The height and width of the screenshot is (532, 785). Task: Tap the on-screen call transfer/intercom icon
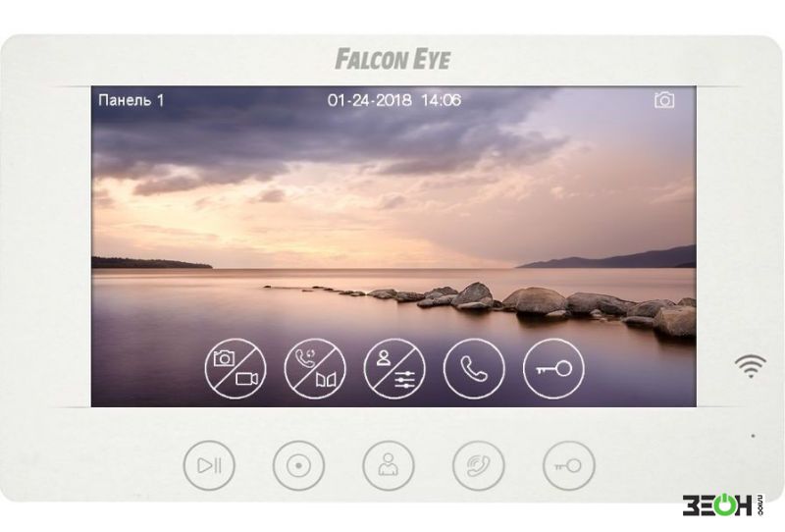[x=315, y=369]
